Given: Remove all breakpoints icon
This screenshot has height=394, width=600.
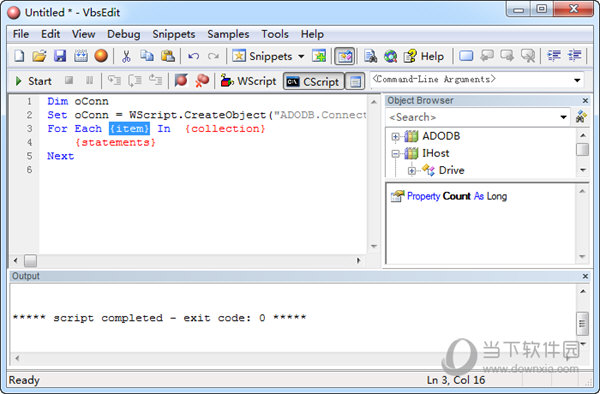Looking at the screenshot, I should pyautogui.click(x=202, y=80).
